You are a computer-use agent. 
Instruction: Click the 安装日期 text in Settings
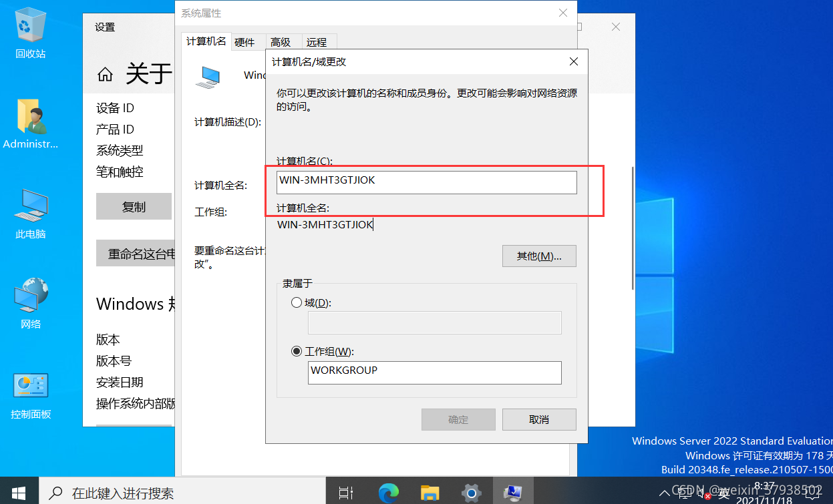pyautogui.click(x=120, y=383)
